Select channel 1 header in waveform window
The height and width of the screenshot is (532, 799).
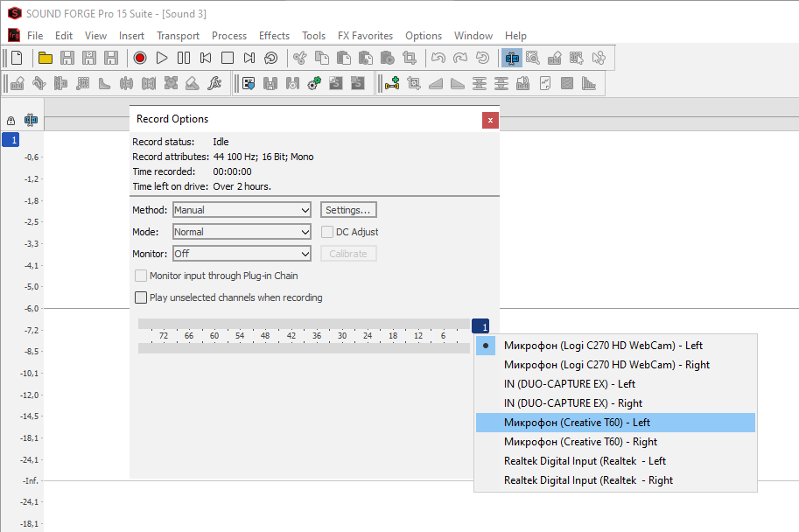(x=11, y=140)
